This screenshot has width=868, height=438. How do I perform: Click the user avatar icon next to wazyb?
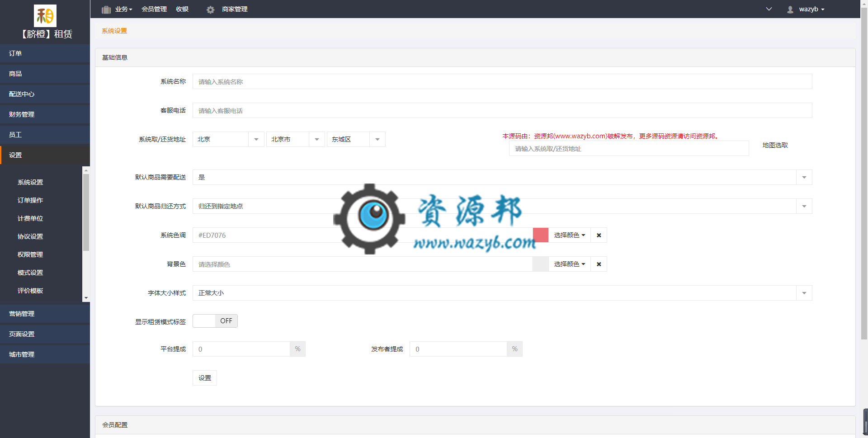tap(790, 9)
